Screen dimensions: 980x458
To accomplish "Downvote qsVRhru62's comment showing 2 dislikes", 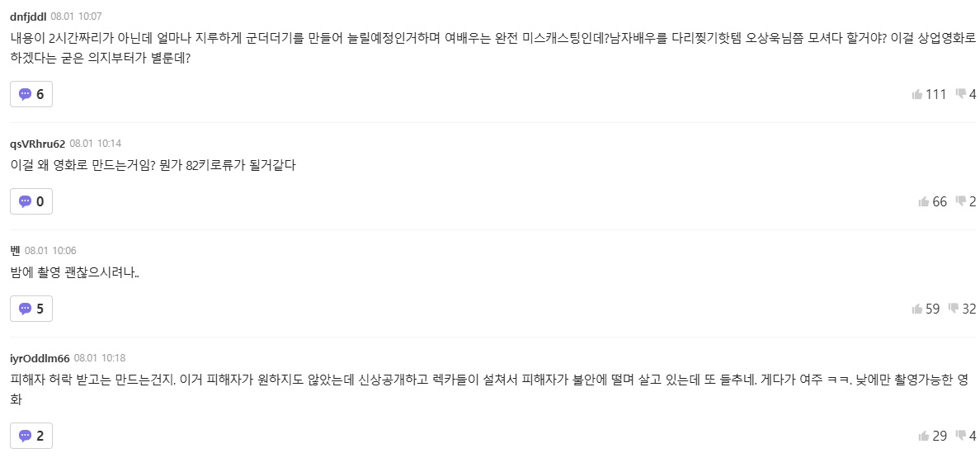I will click(966, 201).
